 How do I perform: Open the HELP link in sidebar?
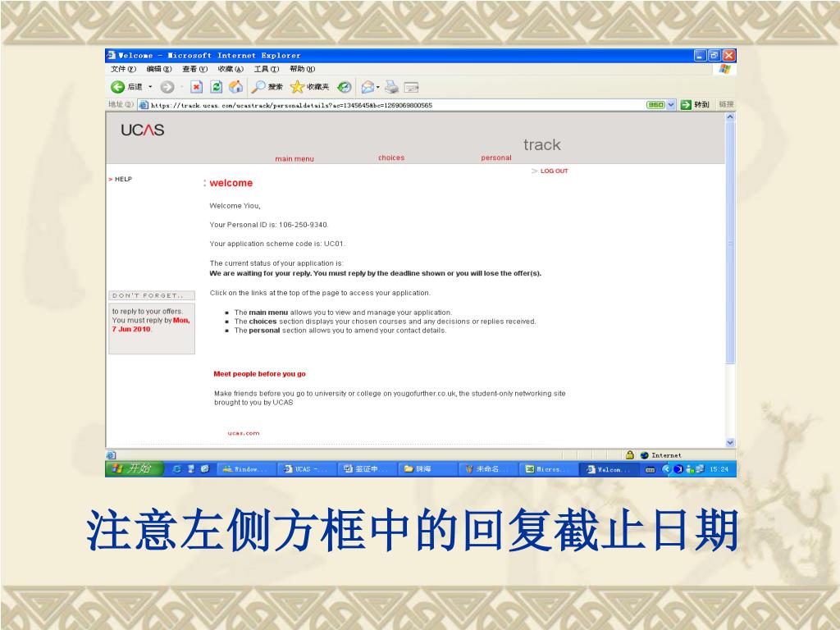[123, 179]
